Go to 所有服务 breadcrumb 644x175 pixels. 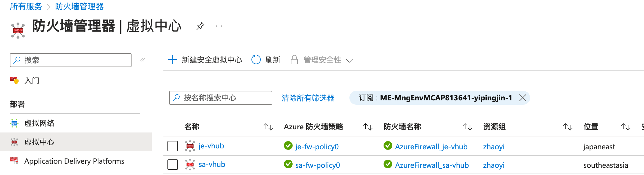tap(26, 6)
